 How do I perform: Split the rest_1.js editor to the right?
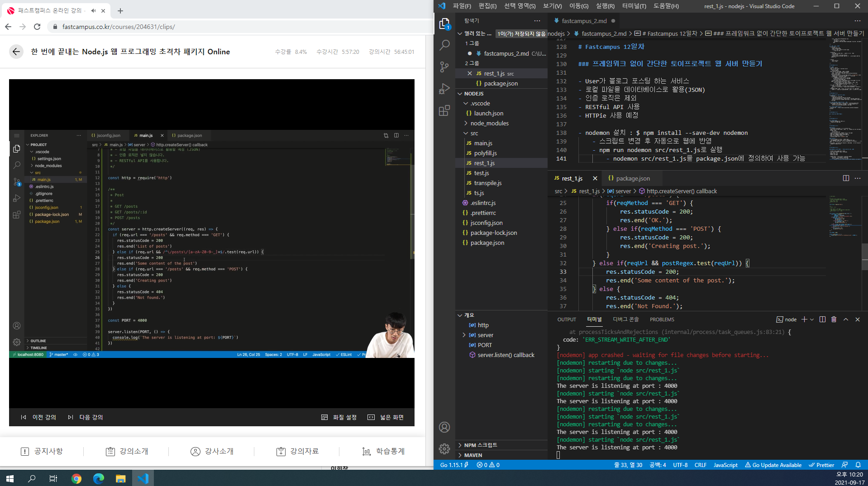pos(846,178)
